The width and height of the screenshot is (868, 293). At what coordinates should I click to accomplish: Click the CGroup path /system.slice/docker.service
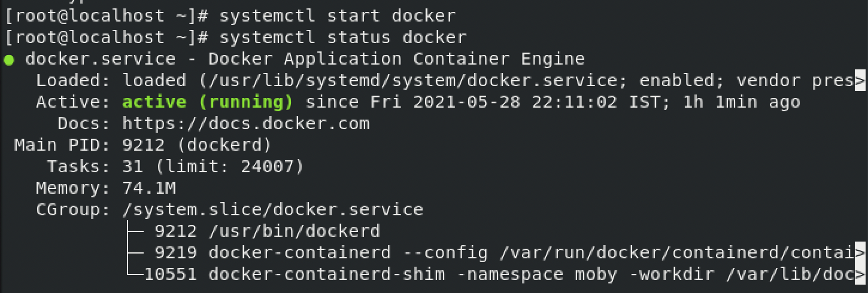pos(273,209)
